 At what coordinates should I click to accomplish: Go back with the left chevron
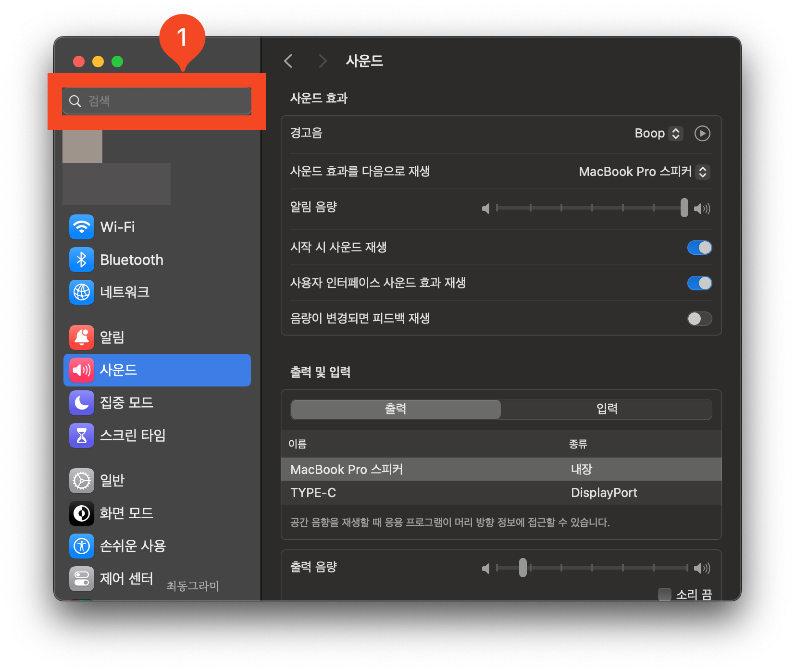(288, 61)
